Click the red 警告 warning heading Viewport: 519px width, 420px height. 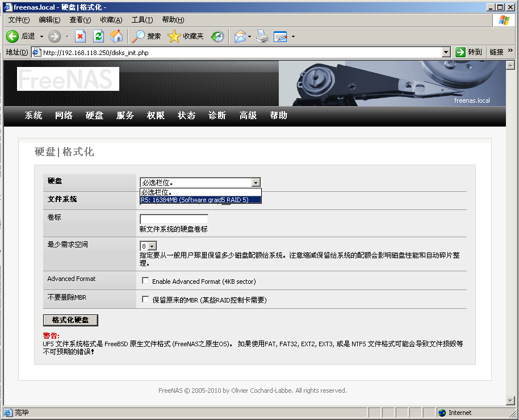[51, 336]
